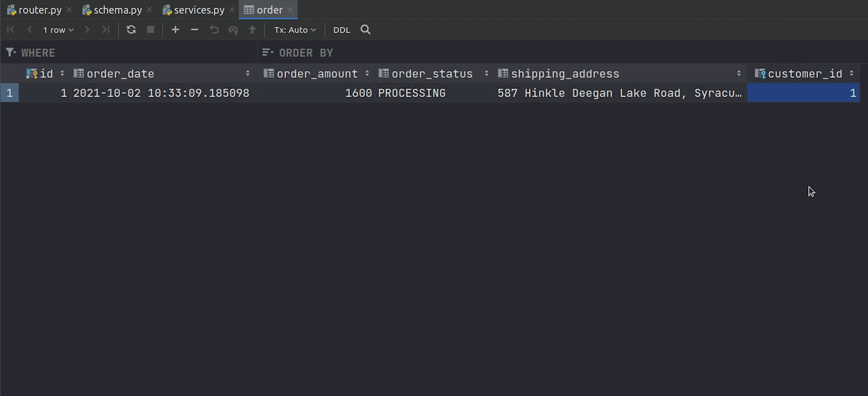Click the preview pending changes icon

233,30
